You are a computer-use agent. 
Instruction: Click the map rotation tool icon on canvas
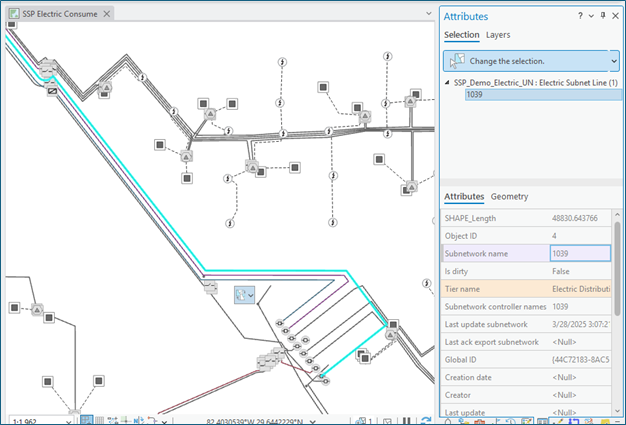tap(240, 294)
